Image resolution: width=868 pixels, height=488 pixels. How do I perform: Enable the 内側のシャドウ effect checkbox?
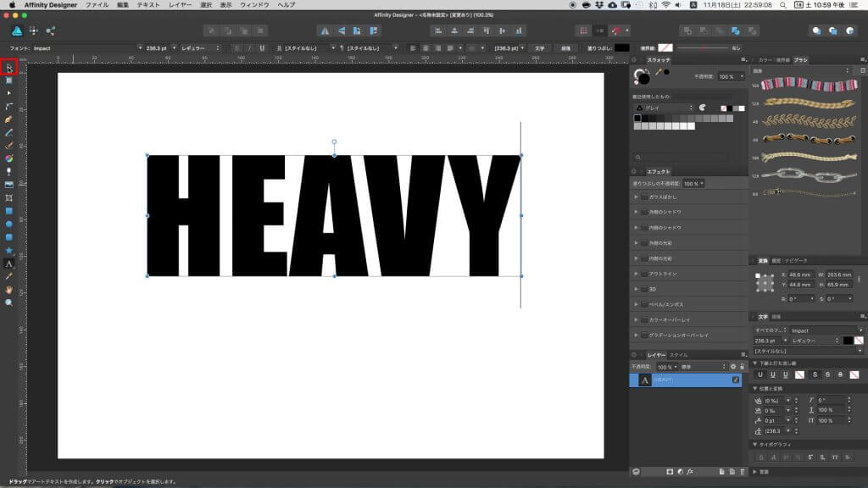[644, 227]
